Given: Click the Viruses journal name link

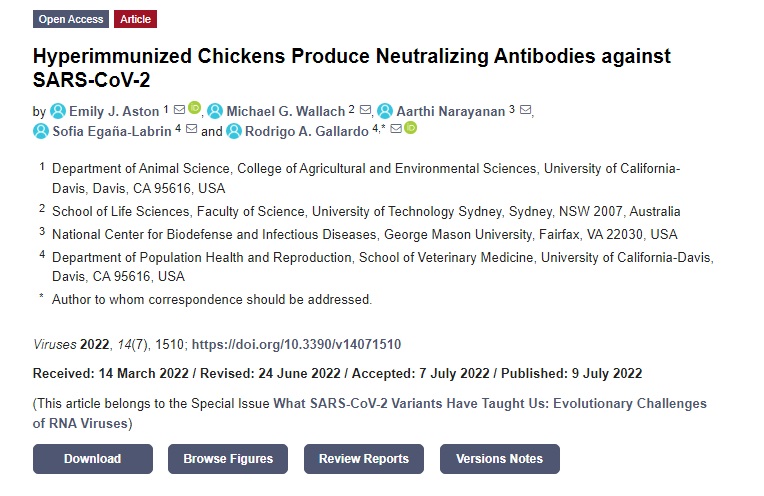Looking at the screenshot, I should [x=55, y=345].
